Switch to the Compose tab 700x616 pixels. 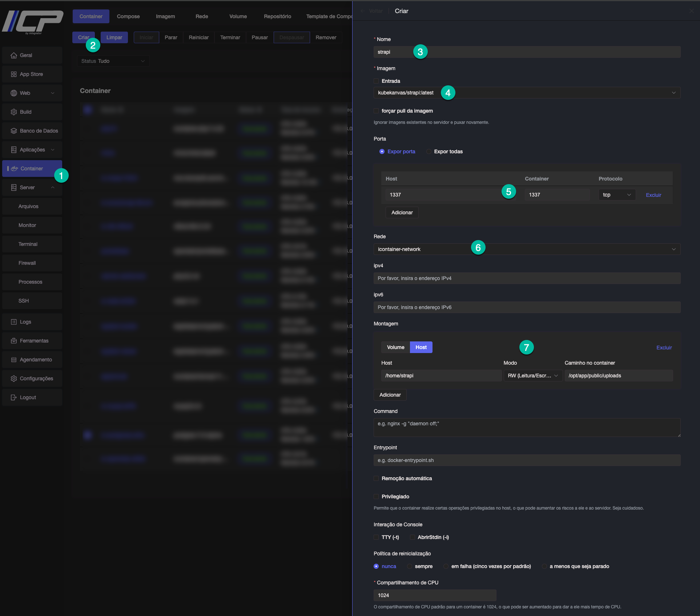[128, 16]
